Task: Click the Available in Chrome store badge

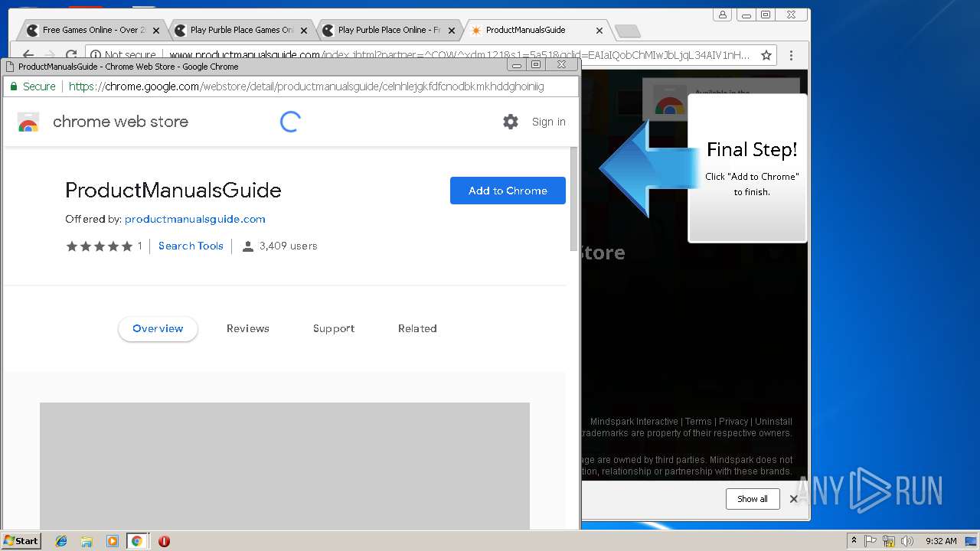Action: tap(720, 98)
